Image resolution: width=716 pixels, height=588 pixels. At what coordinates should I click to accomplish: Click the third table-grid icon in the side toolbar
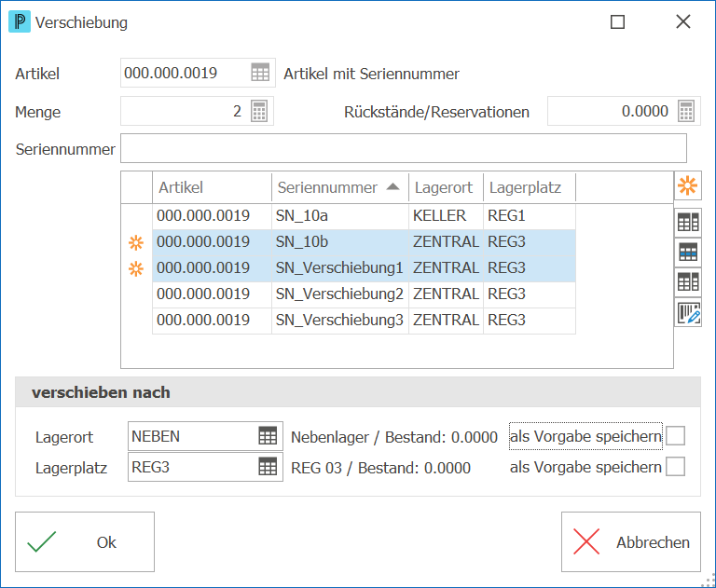688,281
